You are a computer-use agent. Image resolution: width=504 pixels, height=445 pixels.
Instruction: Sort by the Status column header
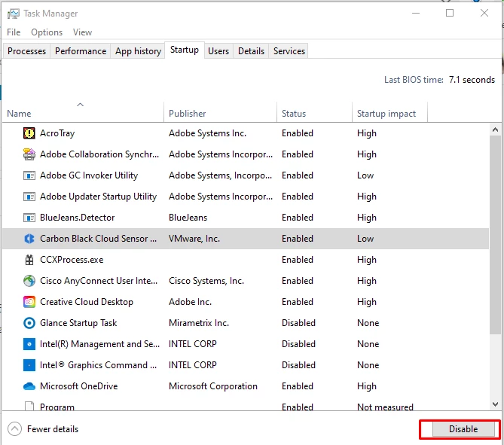(314, 113)
